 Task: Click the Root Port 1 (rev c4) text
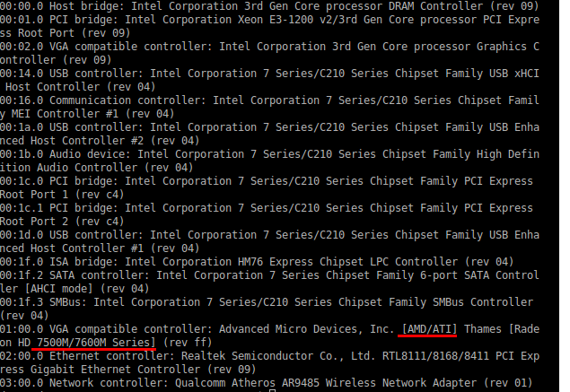click(x=62, y=195)
